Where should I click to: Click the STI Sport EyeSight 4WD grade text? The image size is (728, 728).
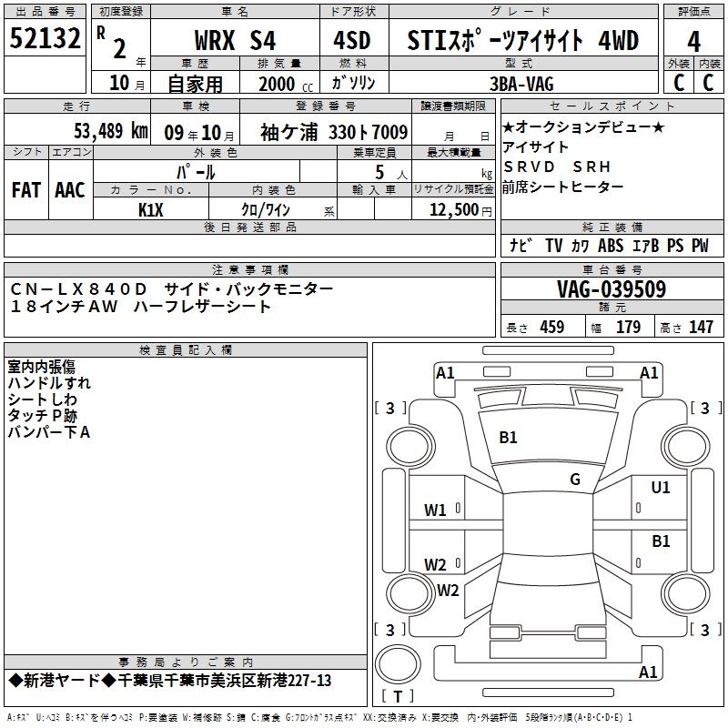pos(521,40)
